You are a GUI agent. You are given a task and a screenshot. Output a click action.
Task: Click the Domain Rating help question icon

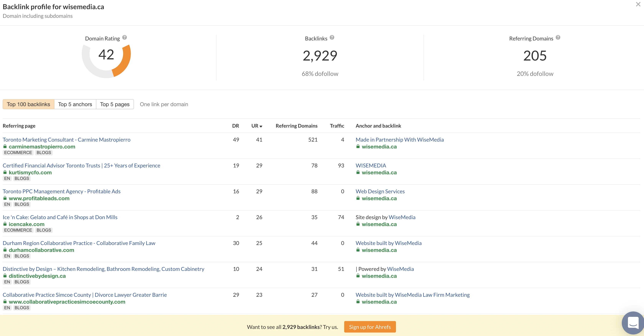point(125,38)
